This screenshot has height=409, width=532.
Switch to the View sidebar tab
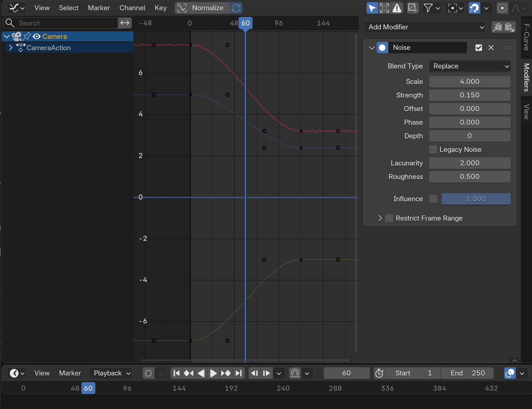526,112
